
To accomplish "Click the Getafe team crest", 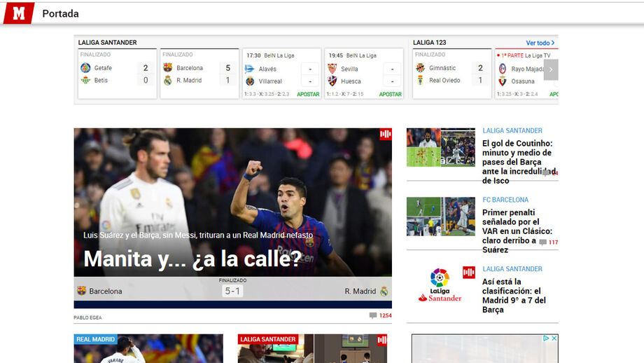I will [85, 68].
